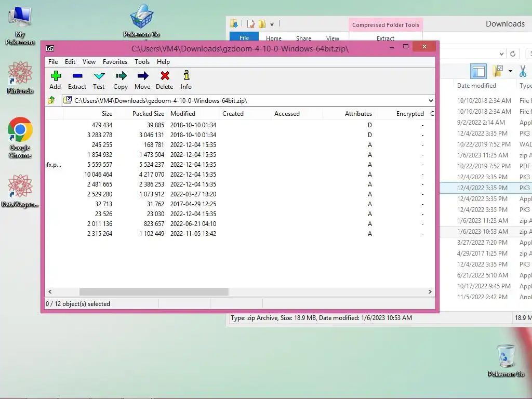Image resolution: width=532 pixels, height=399 pixels.
Task: Run Test from the 7-Zip toolbar
Action: click(x=99, y=81)
